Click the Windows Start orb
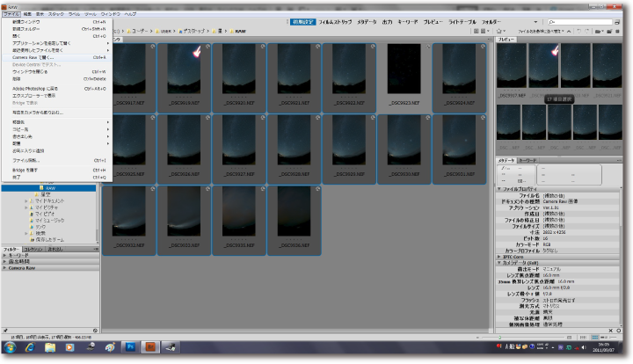 [x=12, y=347]
